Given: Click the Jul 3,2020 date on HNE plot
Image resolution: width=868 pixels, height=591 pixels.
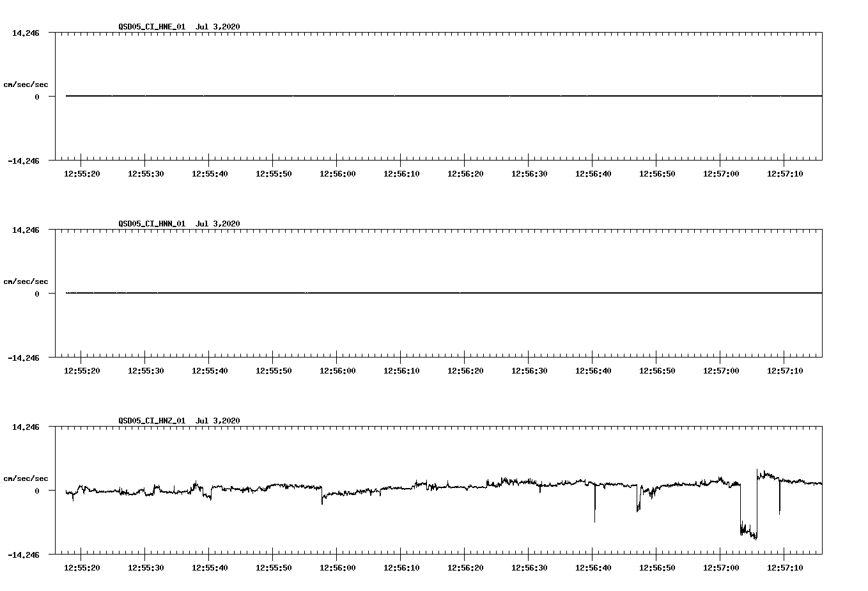Looking at the screenshot, I should 218,27.
